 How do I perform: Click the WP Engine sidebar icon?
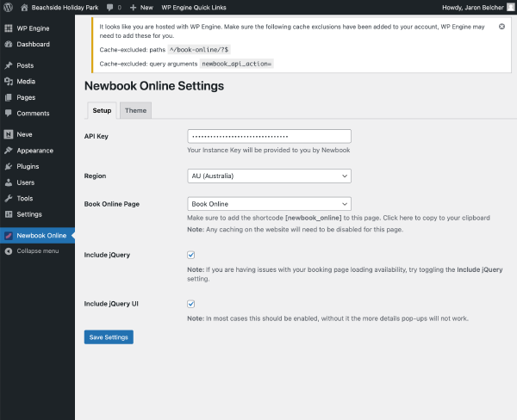[9, 28]
